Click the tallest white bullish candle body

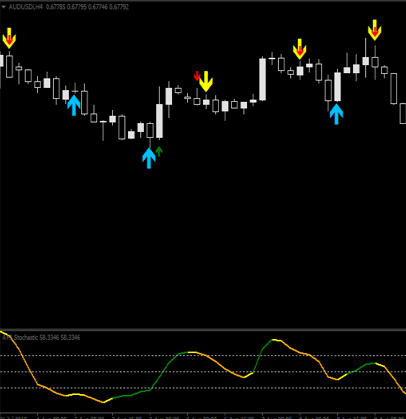(x=263, y=79)
